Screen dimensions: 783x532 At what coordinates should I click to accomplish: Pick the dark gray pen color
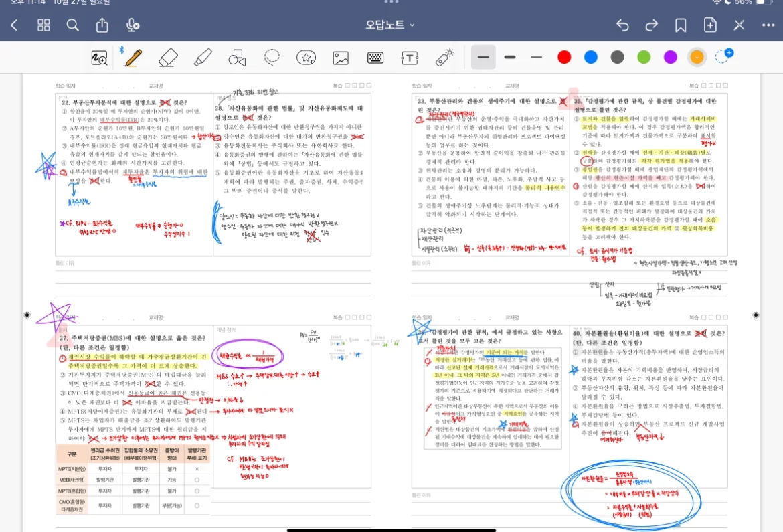617,57
